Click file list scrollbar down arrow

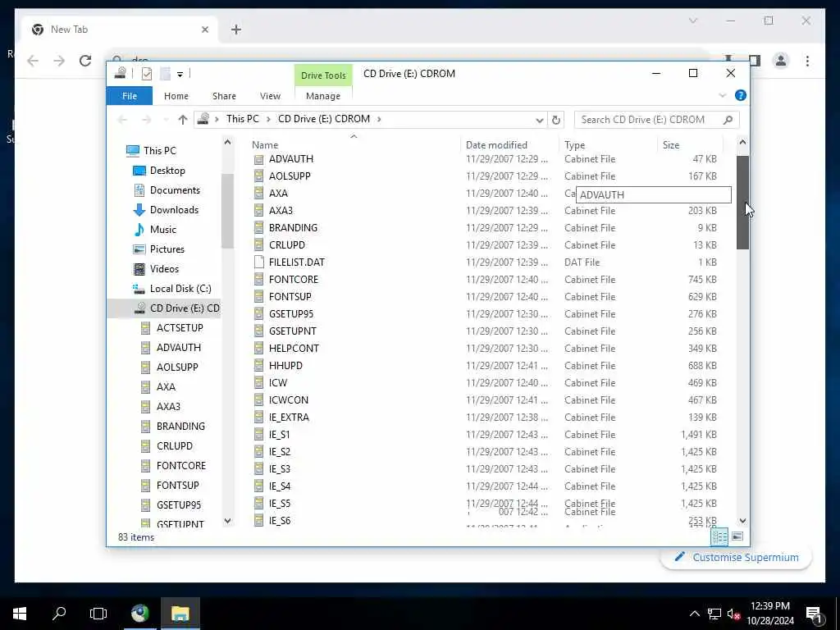[742, 520]
